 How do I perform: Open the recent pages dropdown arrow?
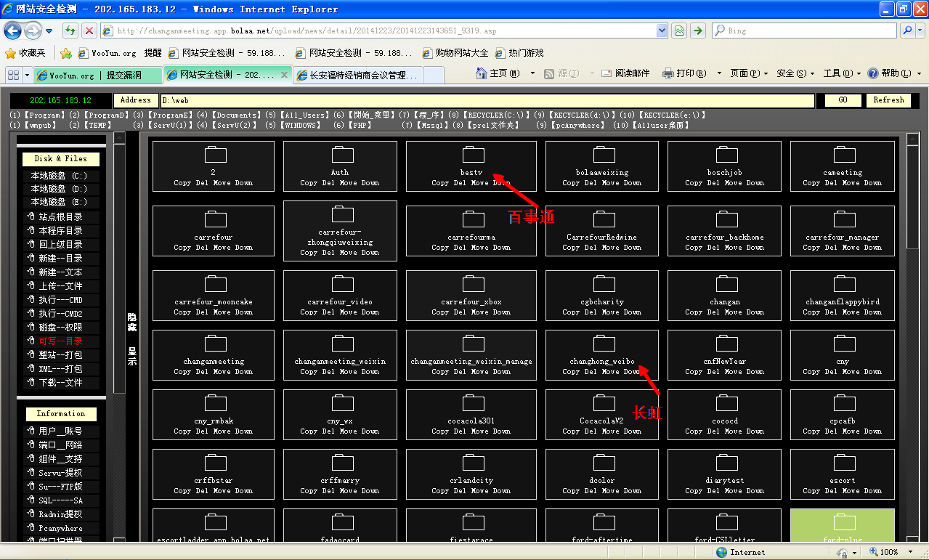click(x=49, y=31)
